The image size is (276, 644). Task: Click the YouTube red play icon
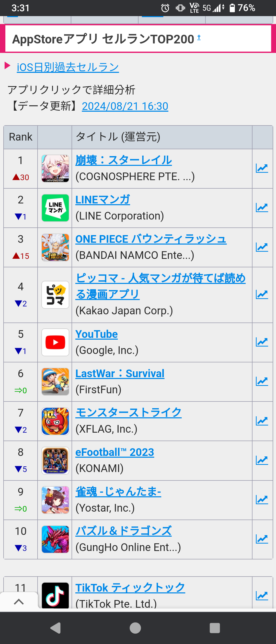55,342
